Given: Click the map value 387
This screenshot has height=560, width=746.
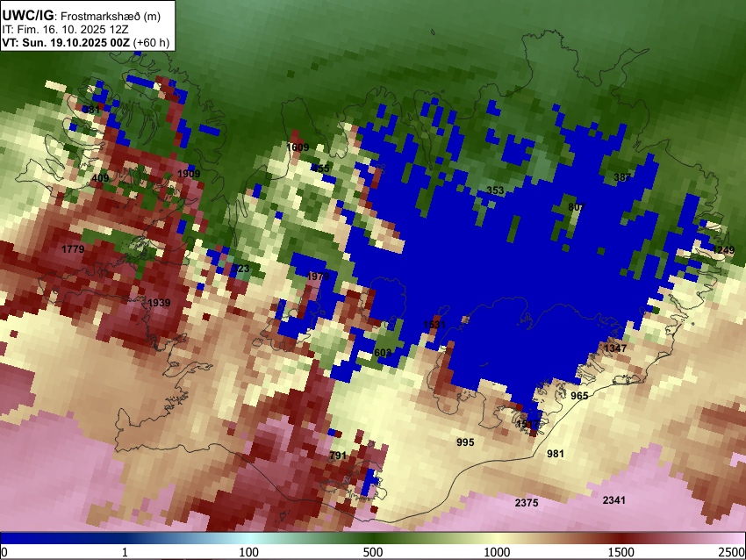Looking at the screenshot, I should point(622,177).
